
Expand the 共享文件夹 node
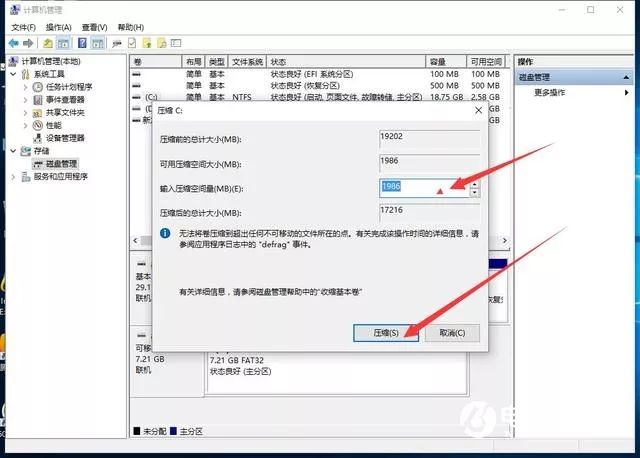coord(25,113)
